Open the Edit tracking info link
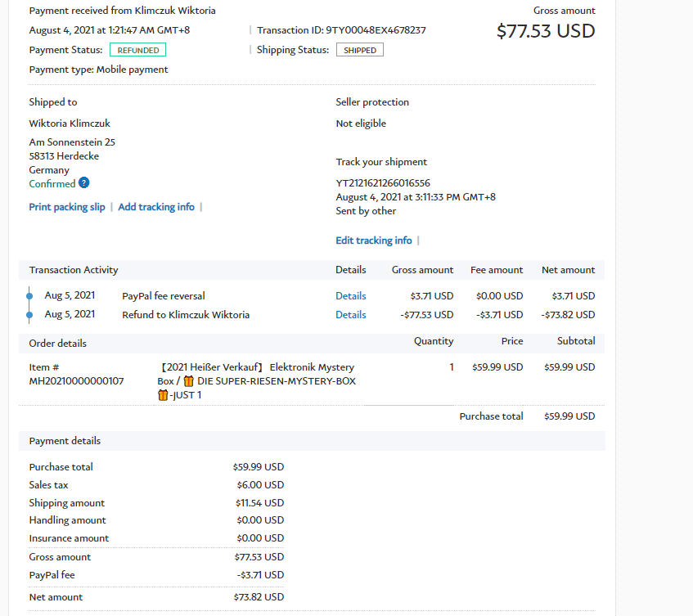The width and height of the screenshot is (693, 616). point(374,241)
